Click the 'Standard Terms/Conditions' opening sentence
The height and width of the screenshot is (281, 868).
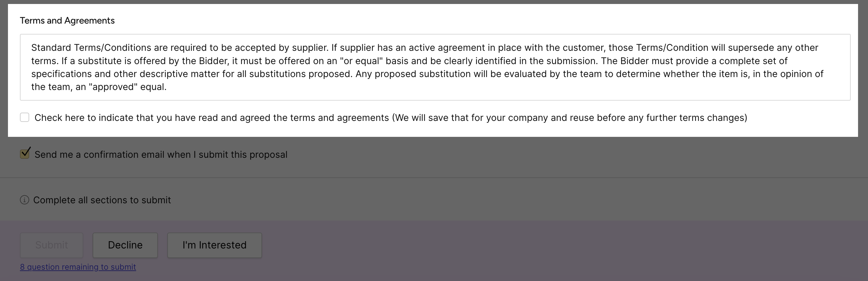179,47
